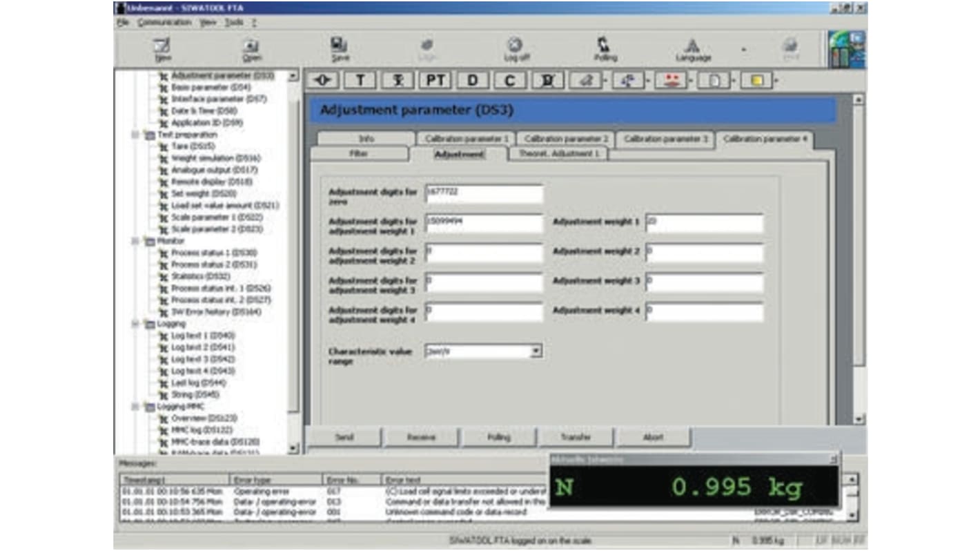This screenshot has height=551, width=980.
Task: Activate the Polling toolbar icon
Action: coord(605,47)
